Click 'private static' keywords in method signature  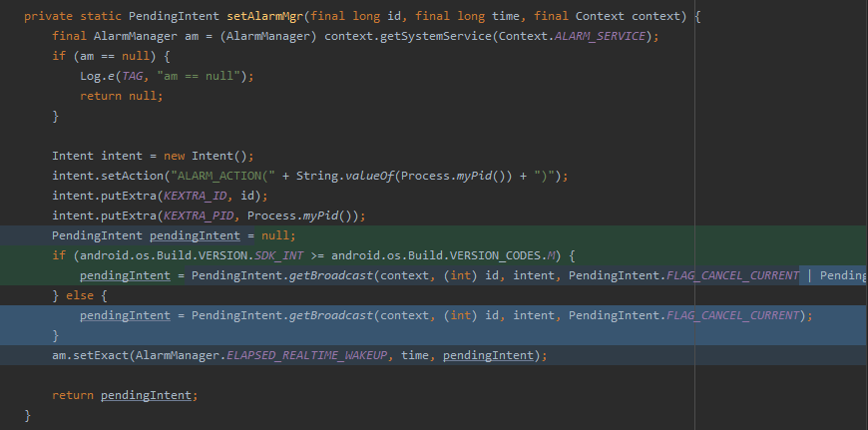[x=73, y=16]
